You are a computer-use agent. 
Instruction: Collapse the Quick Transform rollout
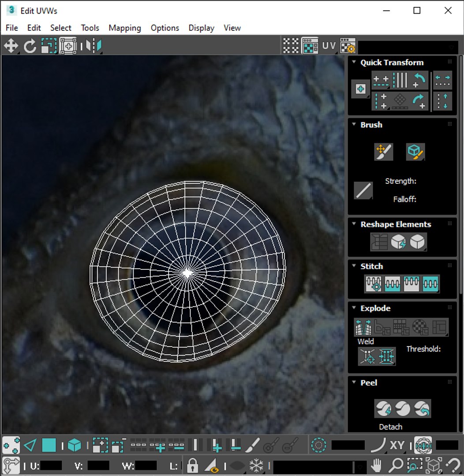(x=354, y=62)
